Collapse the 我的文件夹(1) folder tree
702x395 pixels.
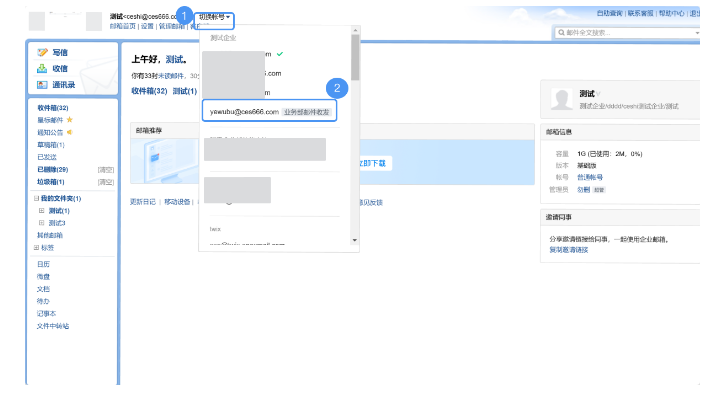(x=36, y=198)
